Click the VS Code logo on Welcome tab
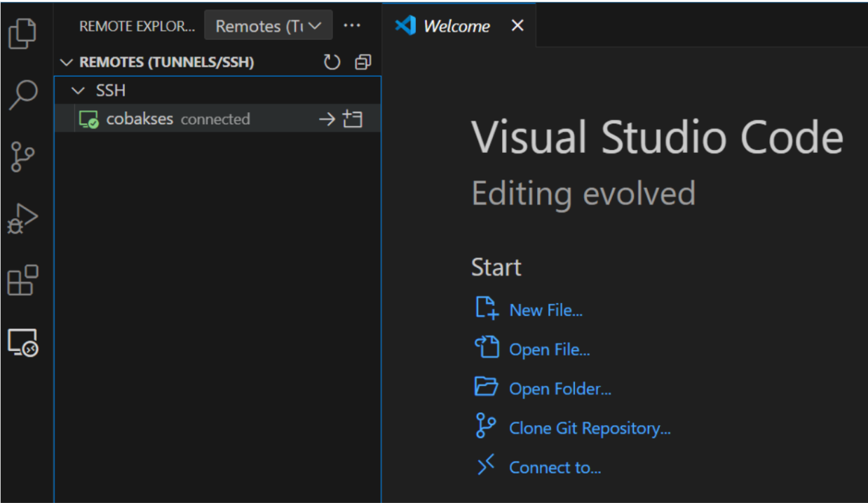 [x=405, y=26]
